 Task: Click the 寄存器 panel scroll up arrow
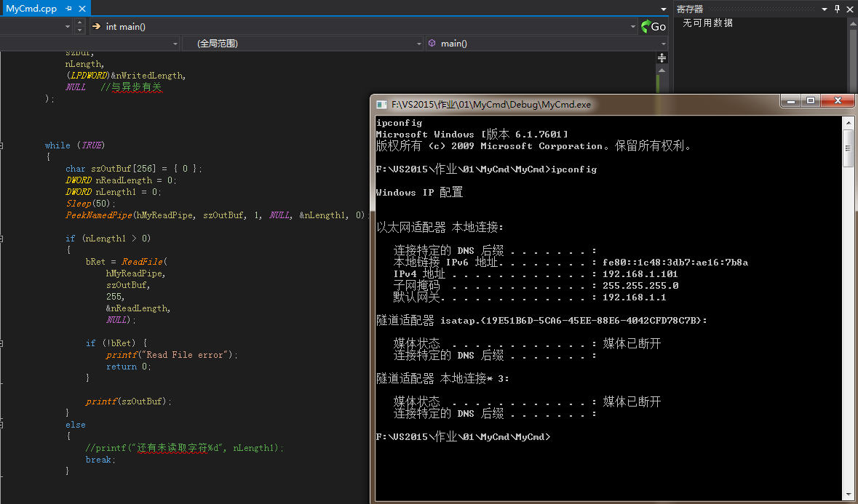tap(852, 23)
